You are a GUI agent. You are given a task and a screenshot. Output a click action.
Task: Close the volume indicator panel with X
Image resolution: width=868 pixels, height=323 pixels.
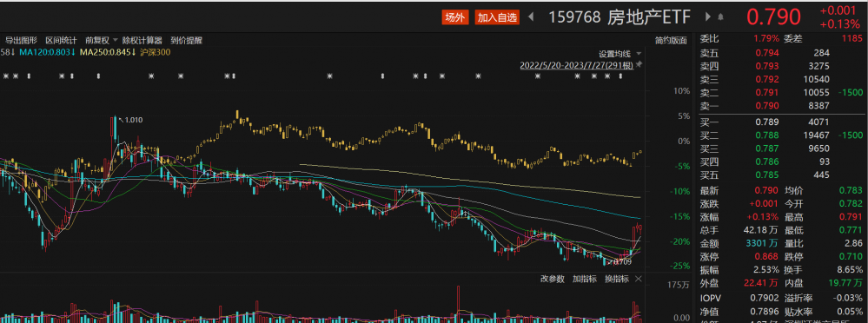[x=639, y=279]
